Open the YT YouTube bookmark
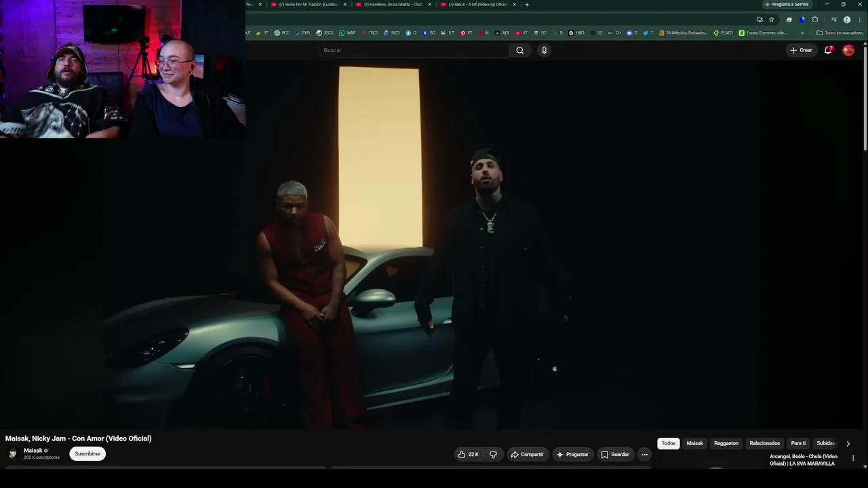 point(521,33)
